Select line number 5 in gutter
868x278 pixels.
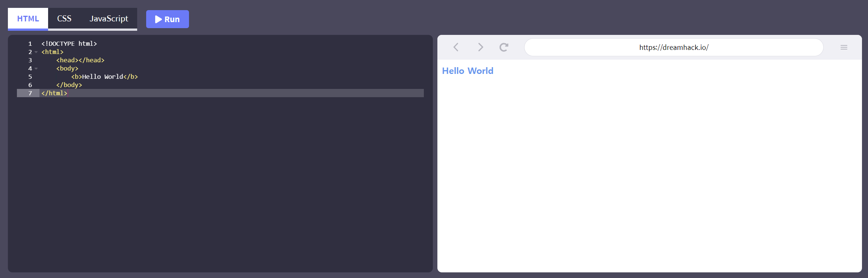(x=30, y=77)
